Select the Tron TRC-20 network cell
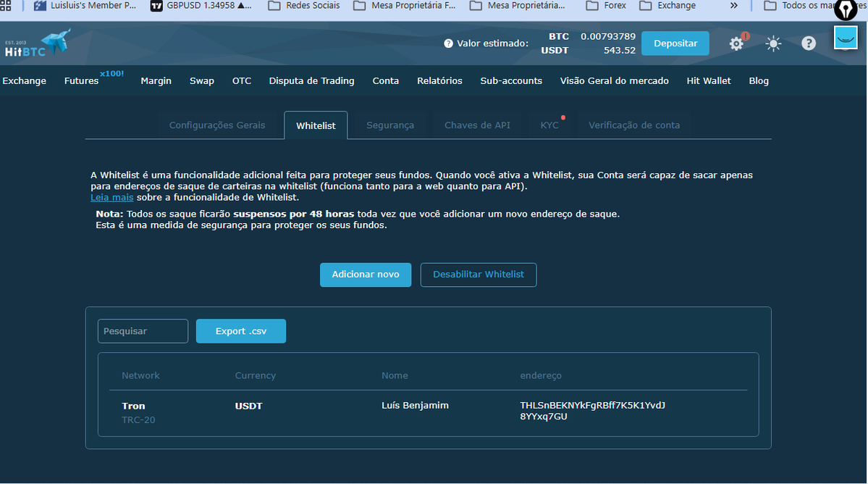Screen dimensions: 868x484 (138, 412)
